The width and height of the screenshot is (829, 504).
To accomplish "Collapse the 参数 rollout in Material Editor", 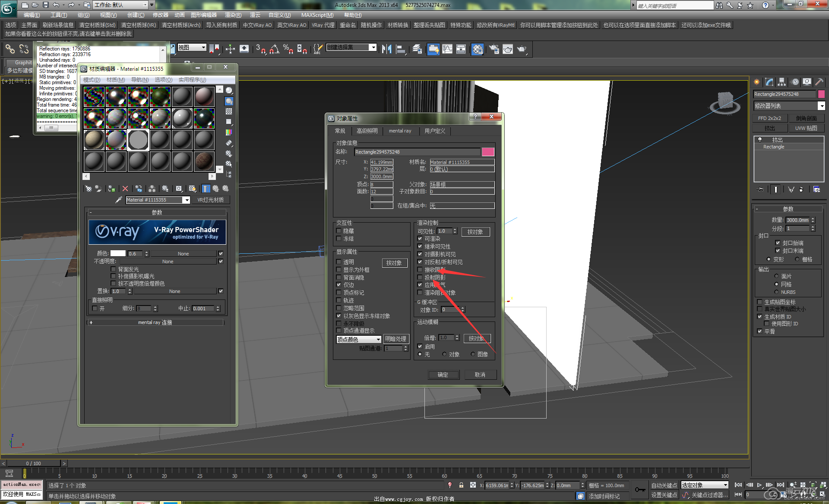I will click(157, 212).
